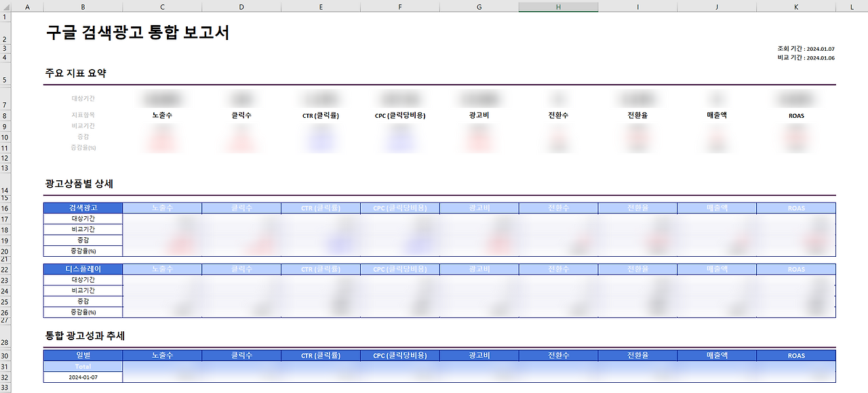This screenshot has height=393, width=868.
Task: Click the '조회 기간 : 2024.01.07' cell
Action: tap(806, 49)
